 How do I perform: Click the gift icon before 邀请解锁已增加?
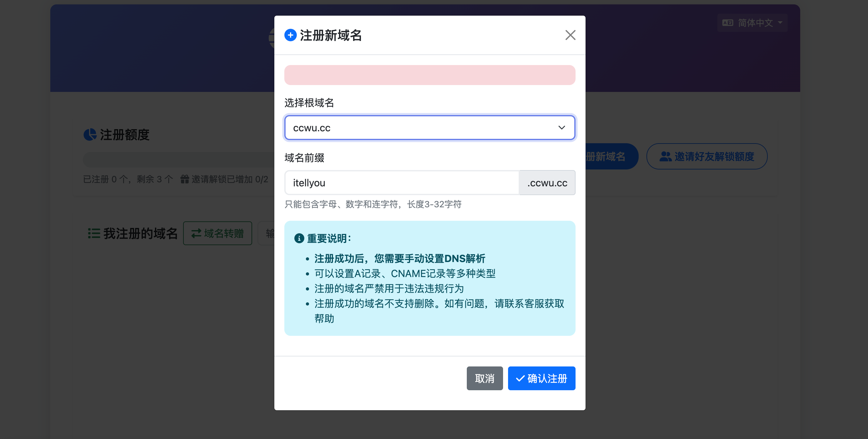[x=184, y=179]
